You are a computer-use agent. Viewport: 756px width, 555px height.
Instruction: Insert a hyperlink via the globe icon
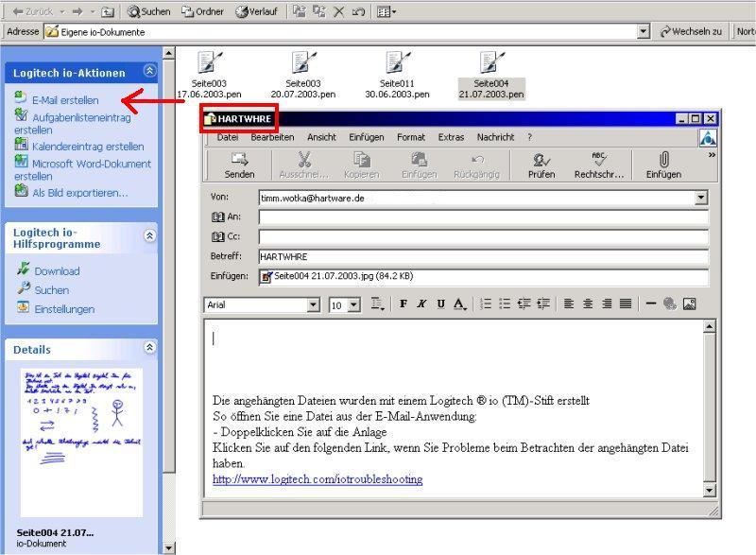coord(670,304)
